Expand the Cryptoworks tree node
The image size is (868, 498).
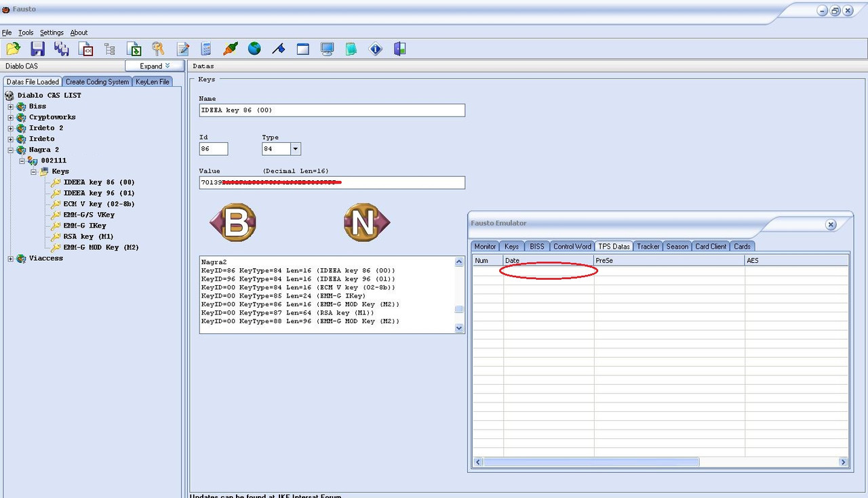(x=11, y=117)
